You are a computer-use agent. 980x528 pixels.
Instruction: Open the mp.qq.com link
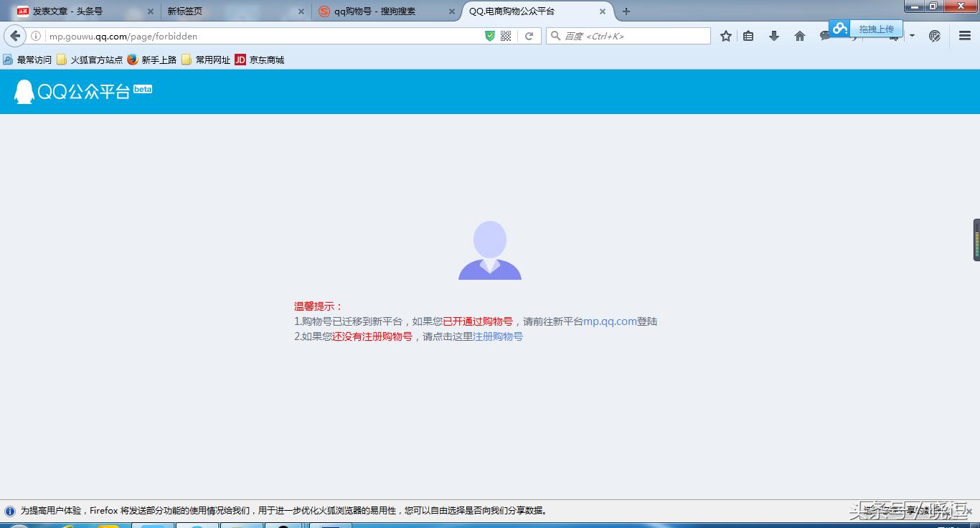tap(610, 321)
